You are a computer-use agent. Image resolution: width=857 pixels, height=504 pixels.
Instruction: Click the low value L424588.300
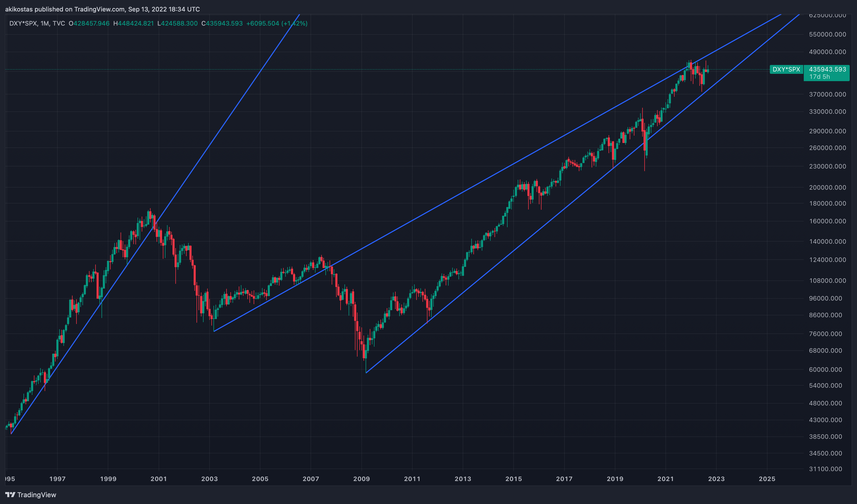(177, 23)
